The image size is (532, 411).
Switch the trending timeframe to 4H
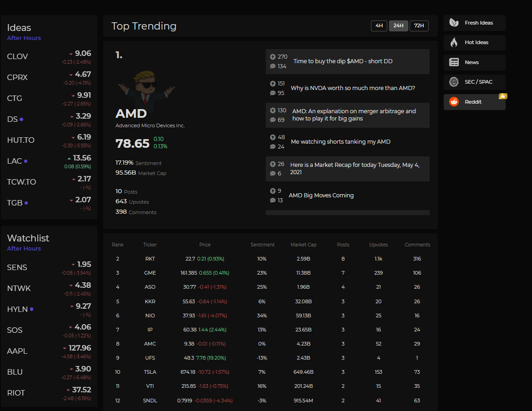tap(379, 26)
